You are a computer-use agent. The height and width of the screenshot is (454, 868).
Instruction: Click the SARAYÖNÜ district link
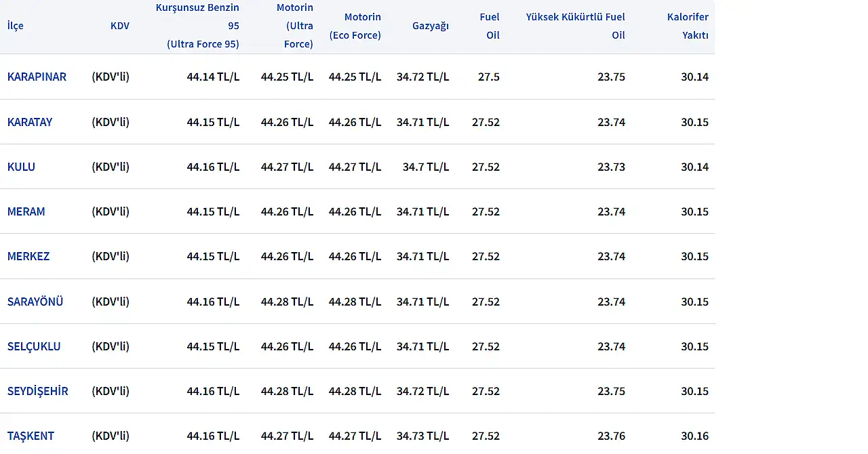tap(35, 302)
